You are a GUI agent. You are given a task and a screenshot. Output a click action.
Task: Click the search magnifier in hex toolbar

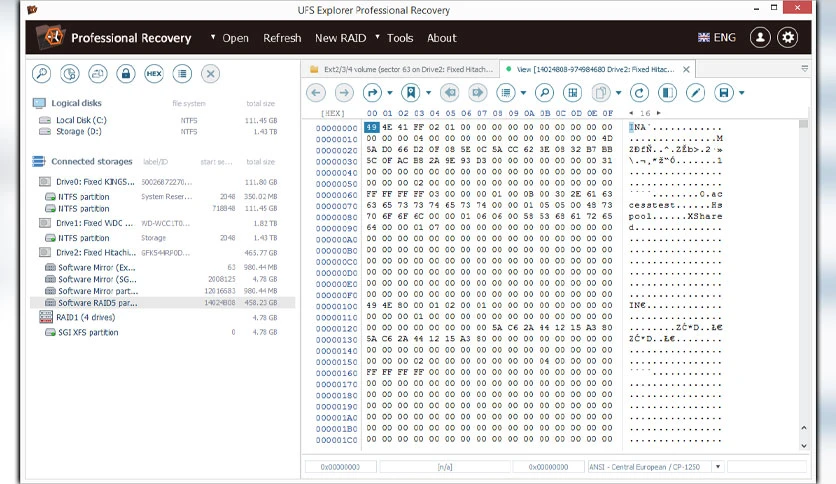click(x=544, y=93)
